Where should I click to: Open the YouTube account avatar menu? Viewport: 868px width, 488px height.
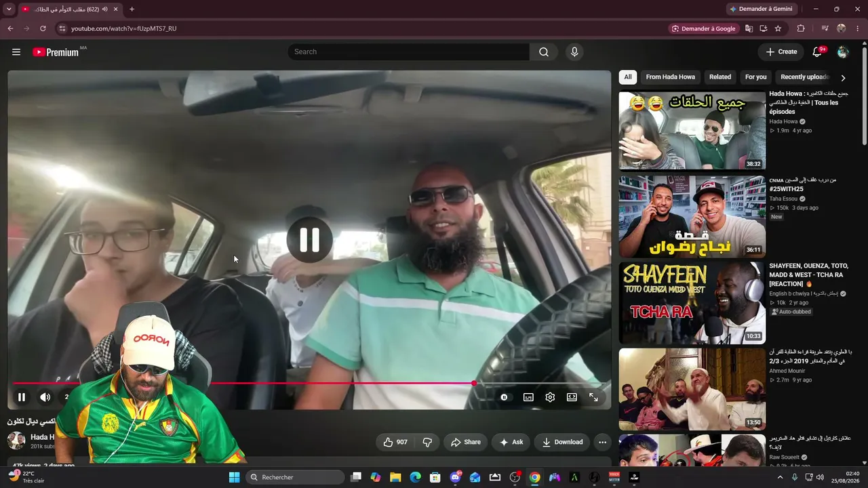point(843,52)
